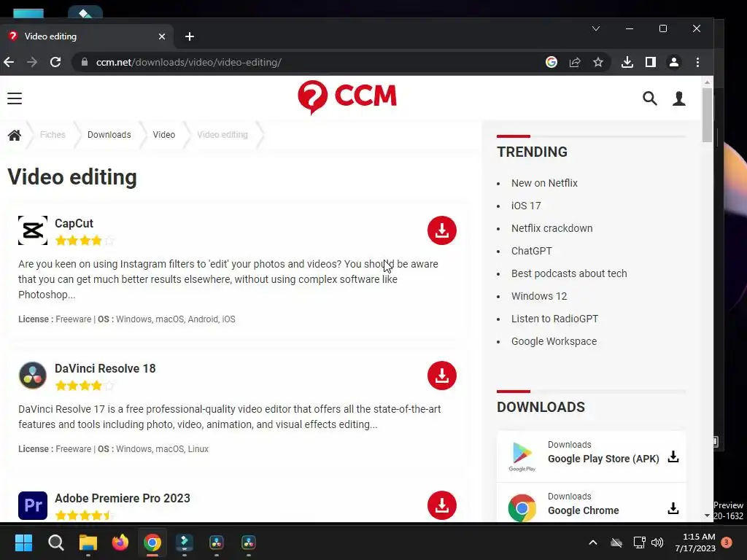Open trending link Google Workspace
747x560 pixels.
[554, 341]
